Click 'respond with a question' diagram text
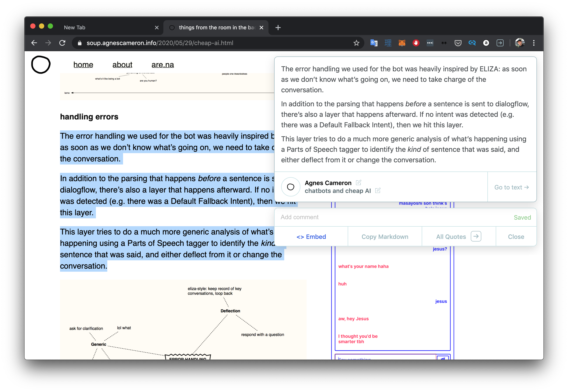Screen dimensions: 568x392 [263, 334]
